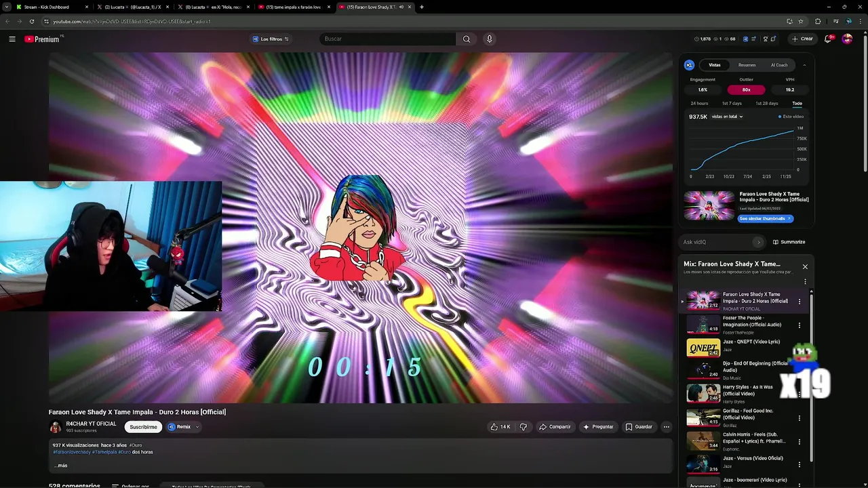Viewport: 868px width, 488px height.
Task: Reload the page in browser toolbar
Action: pyautogui.click(x=31, y=21)
